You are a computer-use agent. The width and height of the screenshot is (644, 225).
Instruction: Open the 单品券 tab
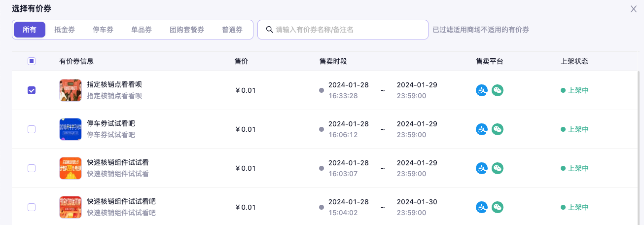[x=142, y=30]
